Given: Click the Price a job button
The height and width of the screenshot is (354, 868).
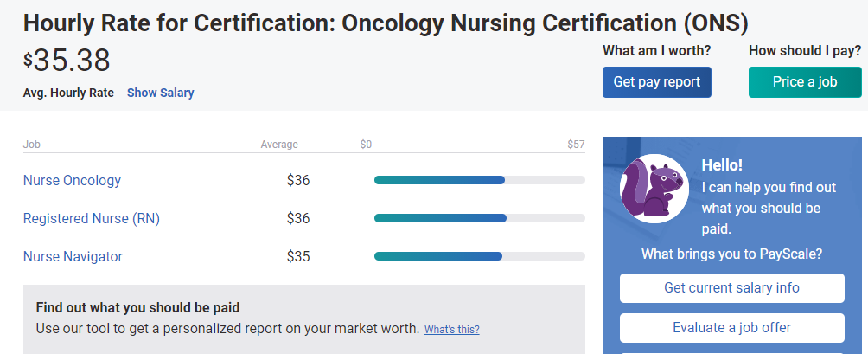Looking at the screenshot, I should pos(805,82).
